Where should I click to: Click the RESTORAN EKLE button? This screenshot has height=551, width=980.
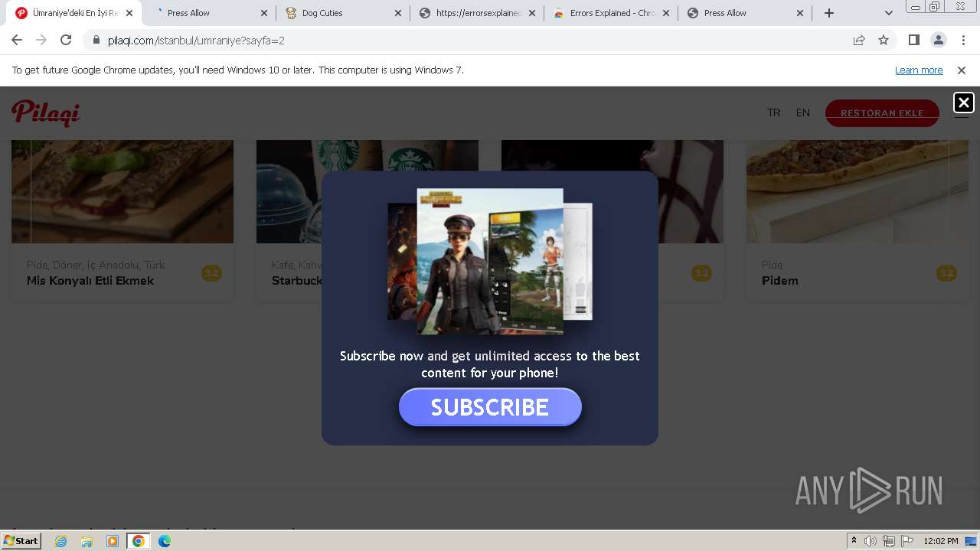click(x=882, y=113)
